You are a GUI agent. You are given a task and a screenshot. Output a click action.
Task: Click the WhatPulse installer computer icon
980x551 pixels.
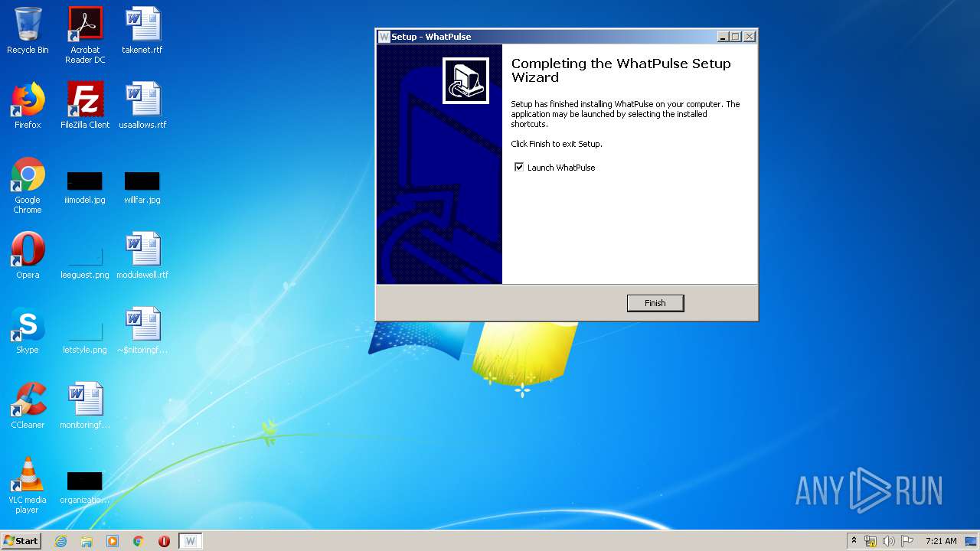click(465, 80)
